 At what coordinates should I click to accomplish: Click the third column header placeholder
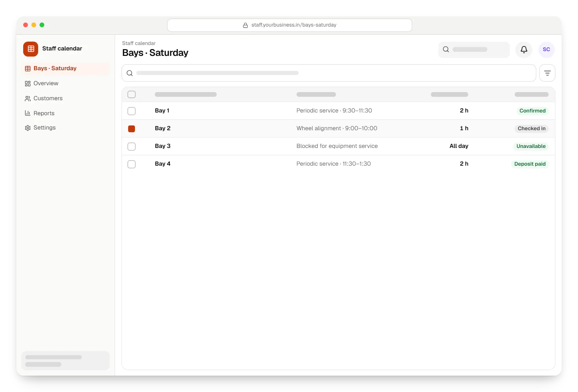click(450, 94)
